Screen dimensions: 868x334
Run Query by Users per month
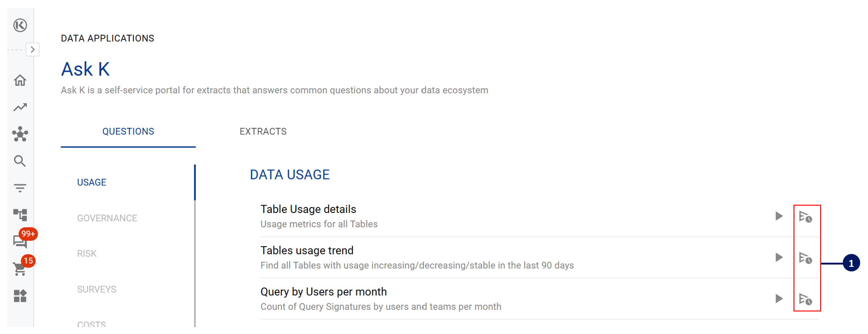[x=779, y=299]
